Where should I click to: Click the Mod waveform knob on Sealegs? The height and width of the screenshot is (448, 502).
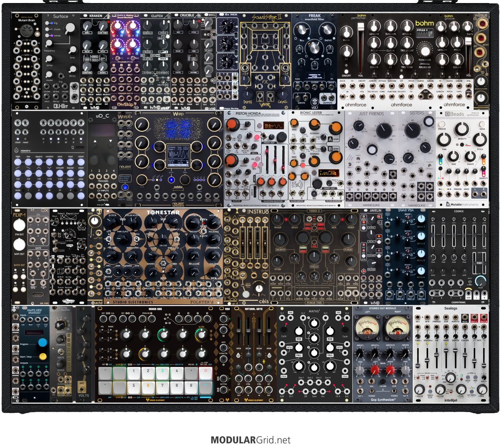coord(451,377)
